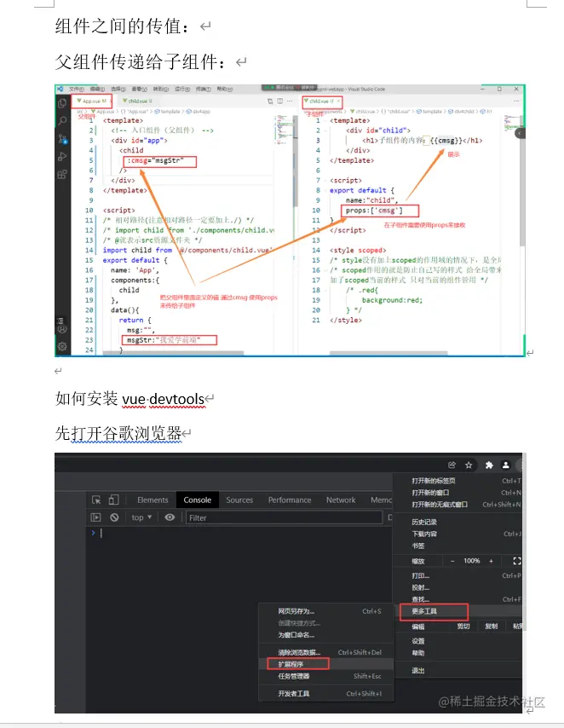Click the VS Code logo in title bar
This screenshot has height=728, width=564.
point(60,89)
